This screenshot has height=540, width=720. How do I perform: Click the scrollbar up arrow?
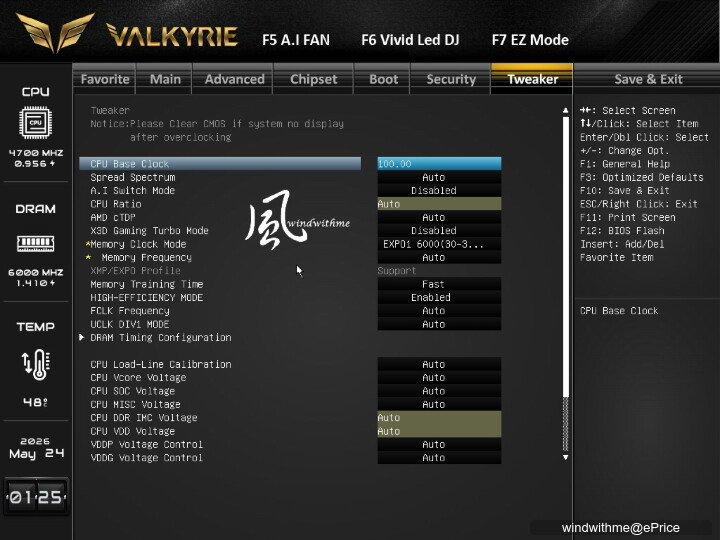tap(565, 110)
